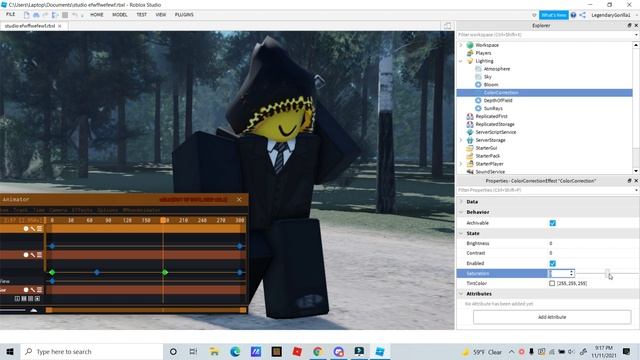Click the Filter Properties search field
The width and height of the screenshot is (640, 360).
coord(545,190)
